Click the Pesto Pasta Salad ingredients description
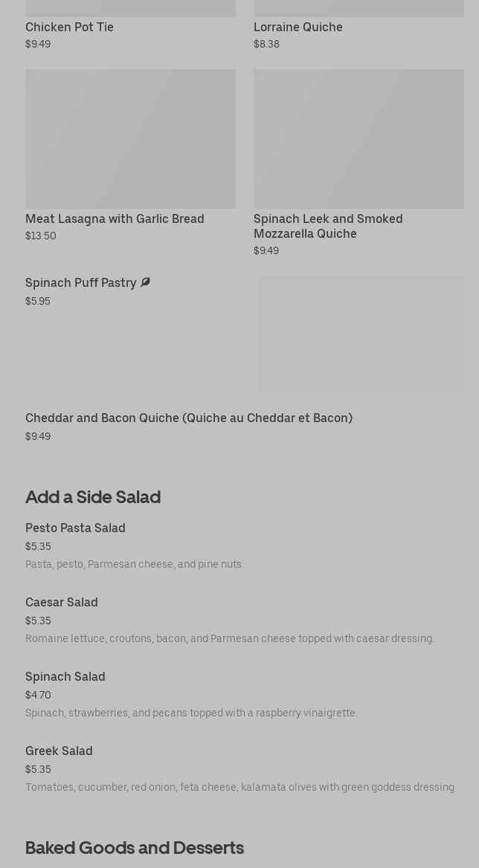The width and height of the screenshot is (479, 868). (135, 565)
